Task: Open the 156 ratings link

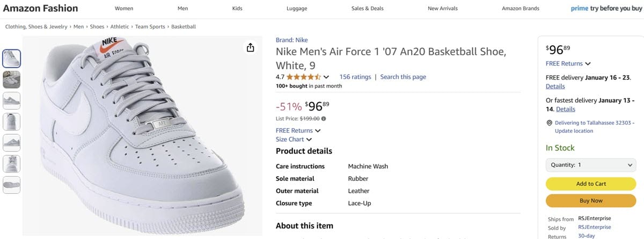Action: tap(355, 77)
